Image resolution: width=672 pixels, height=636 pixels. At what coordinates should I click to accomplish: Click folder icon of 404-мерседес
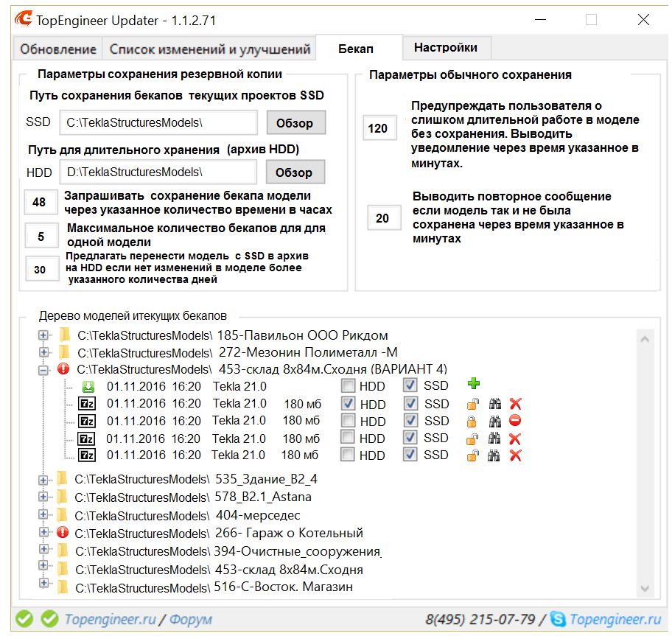click(x=63, y=514)
